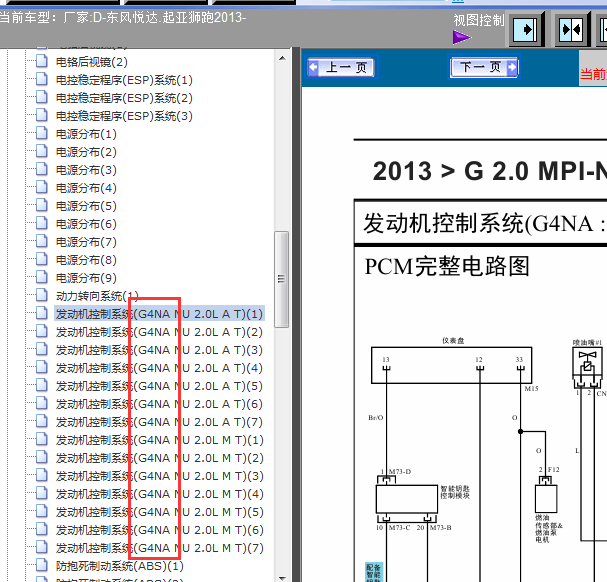607x582 pixels.
Task: Click the 发动机控制系统(G4NA diagram heading
Action: 485,223
